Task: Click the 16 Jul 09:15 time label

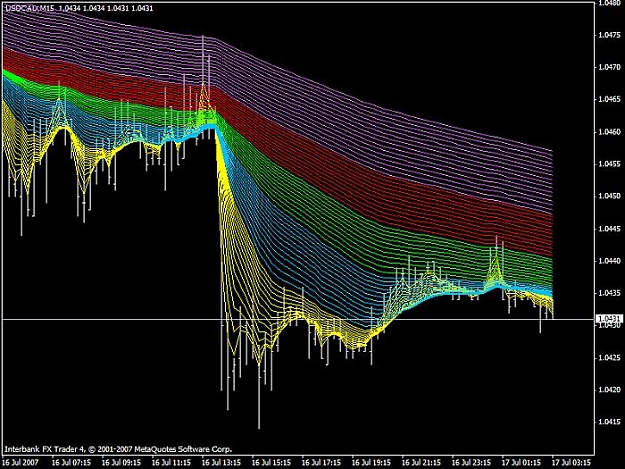Action: 121,463
